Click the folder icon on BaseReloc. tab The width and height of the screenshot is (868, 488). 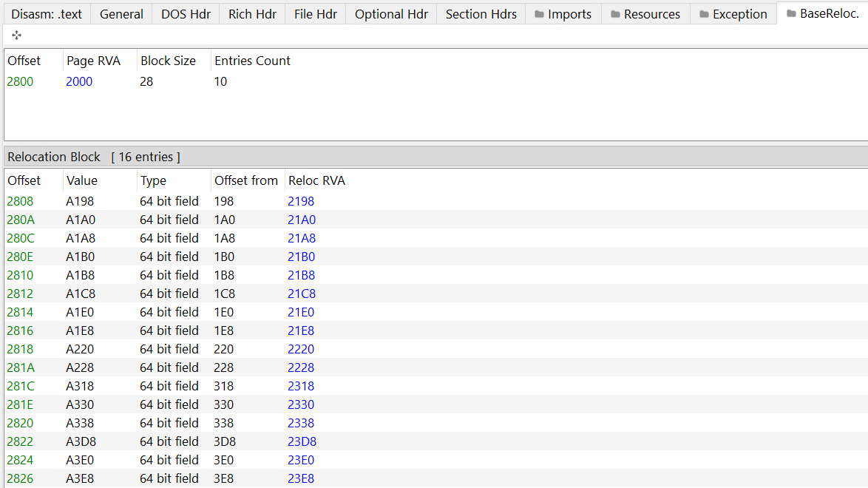click(x=791, y=14)
